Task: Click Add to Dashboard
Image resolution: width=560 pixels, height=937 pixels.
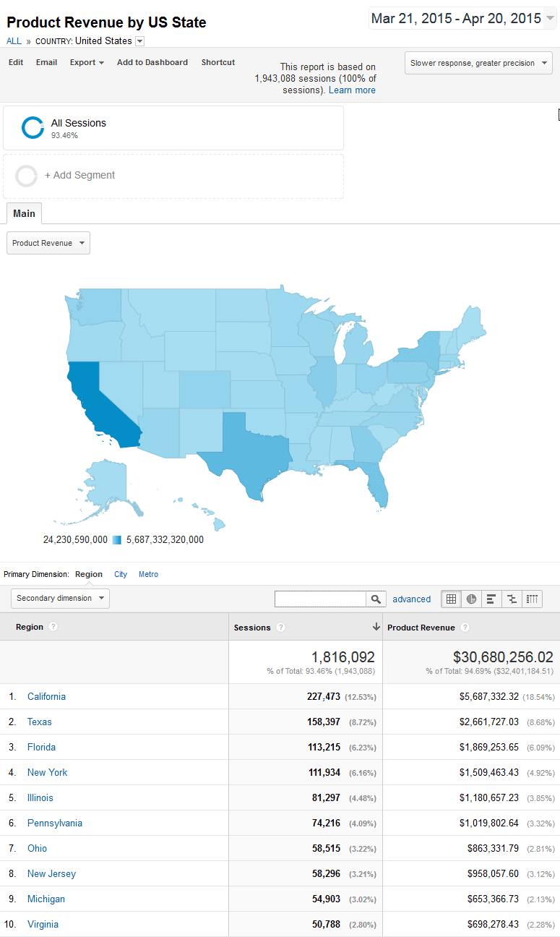Action: point(152,62)
